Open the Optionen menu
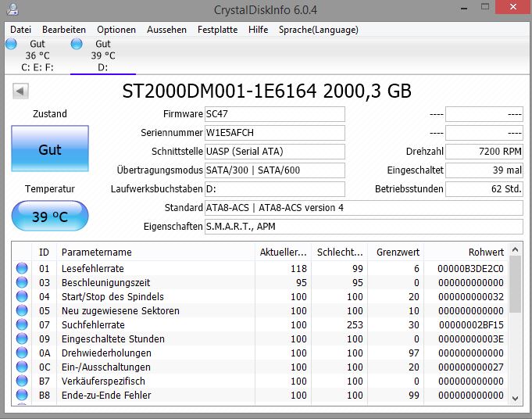The image size is (532, 419). [116, 30]
